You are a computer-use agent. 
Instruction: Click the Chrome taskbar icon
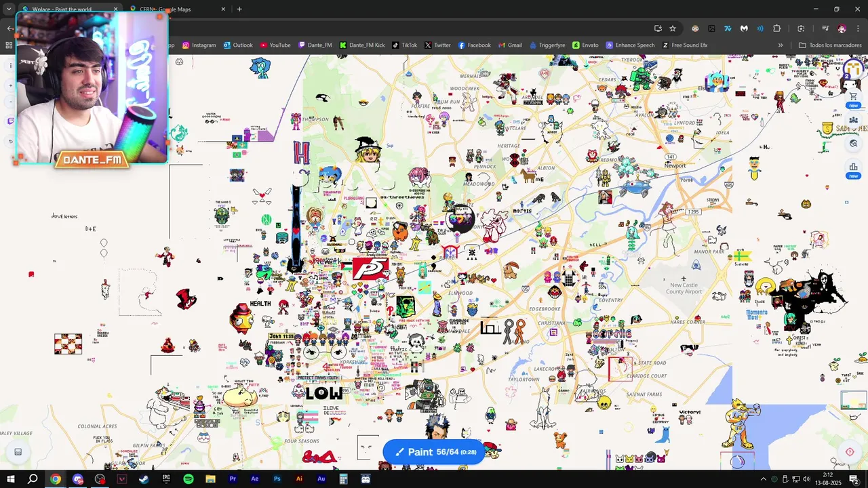coord(55,479)
